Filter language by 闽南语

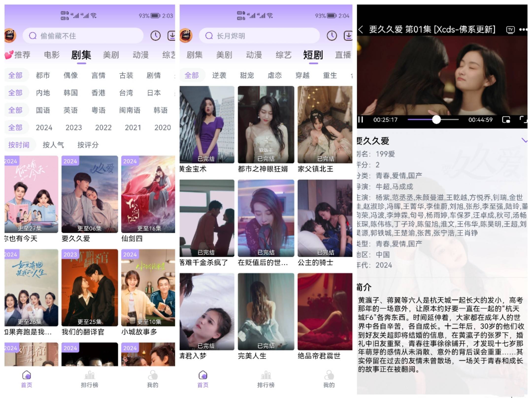[x=130, y=110]
